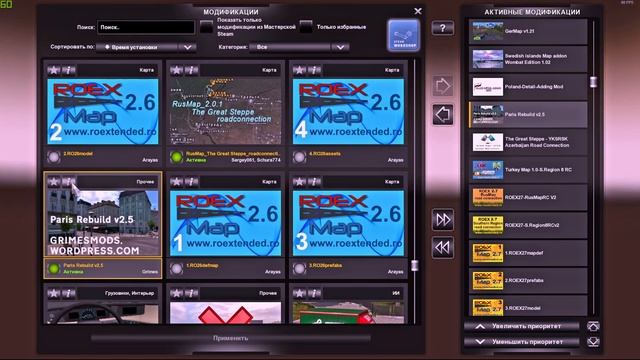Click the RusMap Great Steppe roadconnection thumbnail
Viewport: 640px width, 360px height.
pyautogui.click(x=226, y=111)
